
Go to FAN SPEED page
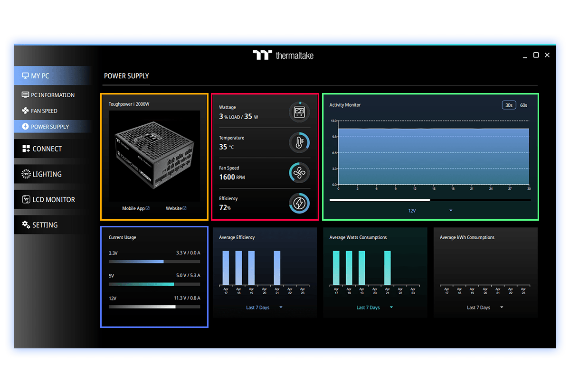(53, 111)
